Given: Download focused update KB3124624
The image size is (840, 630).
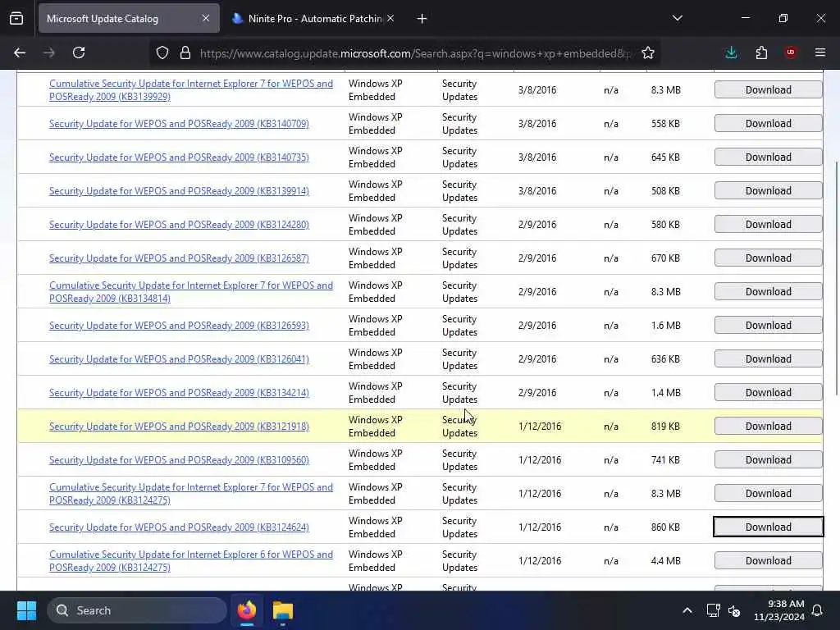Looking at the screenshot, I should click(768, 527).
